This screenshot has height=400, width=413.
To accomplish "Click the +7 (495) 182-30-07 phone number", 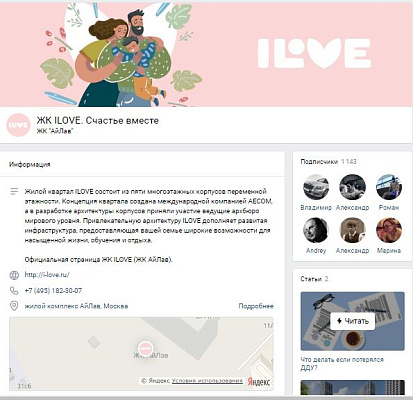I will coord(53,291).
